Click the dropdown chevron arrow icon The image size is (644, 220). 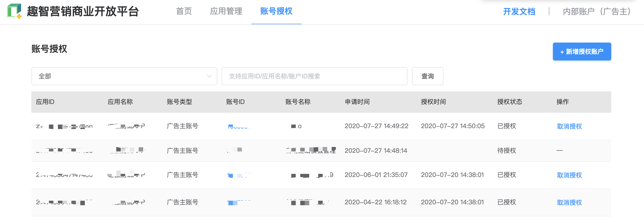tap(209, 76)
